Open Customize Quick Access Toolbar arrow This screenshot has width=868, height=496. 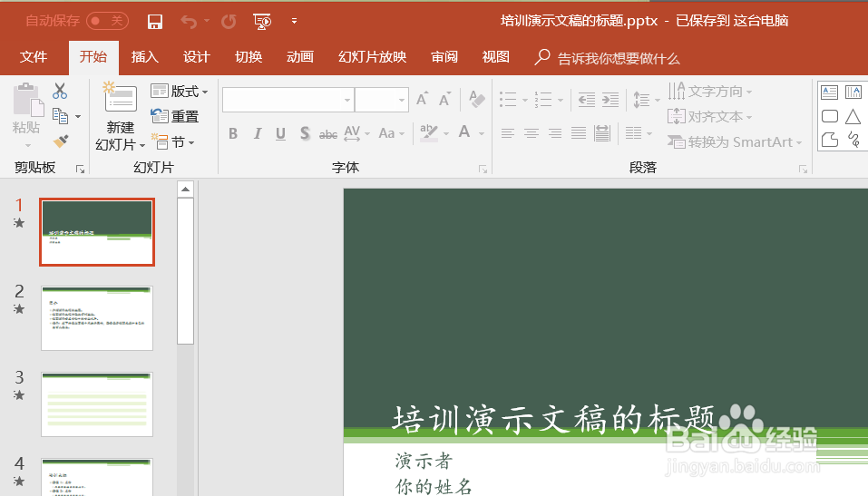[294, 21]
